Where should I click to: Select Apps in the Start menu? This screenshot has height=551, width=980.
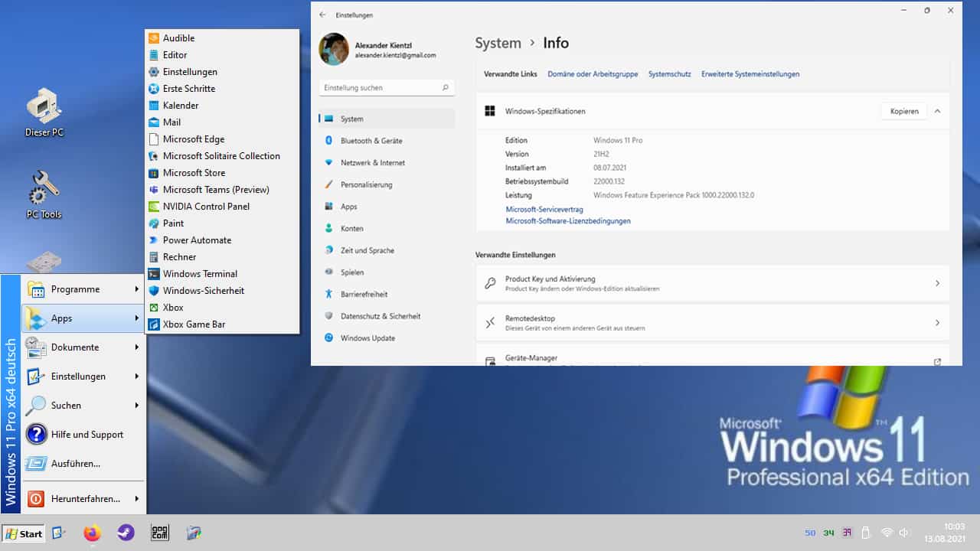pos(83,318)
